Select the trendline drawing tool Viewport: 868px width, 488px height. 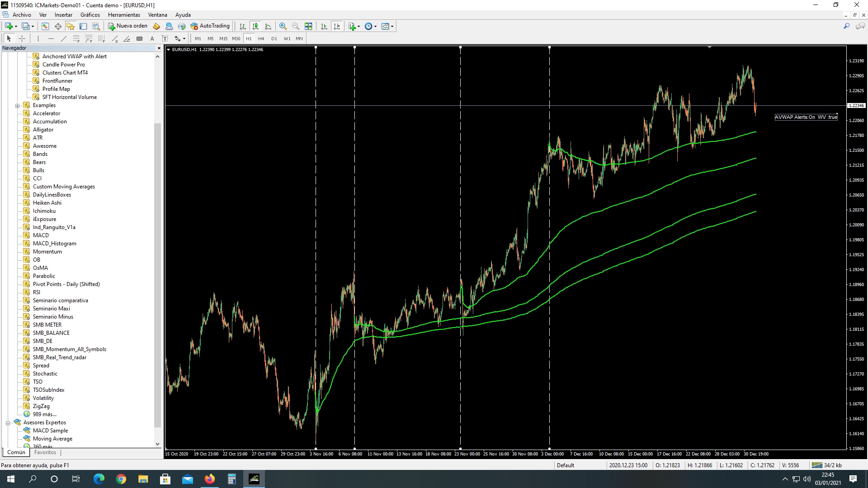click(x=64, y=39)
